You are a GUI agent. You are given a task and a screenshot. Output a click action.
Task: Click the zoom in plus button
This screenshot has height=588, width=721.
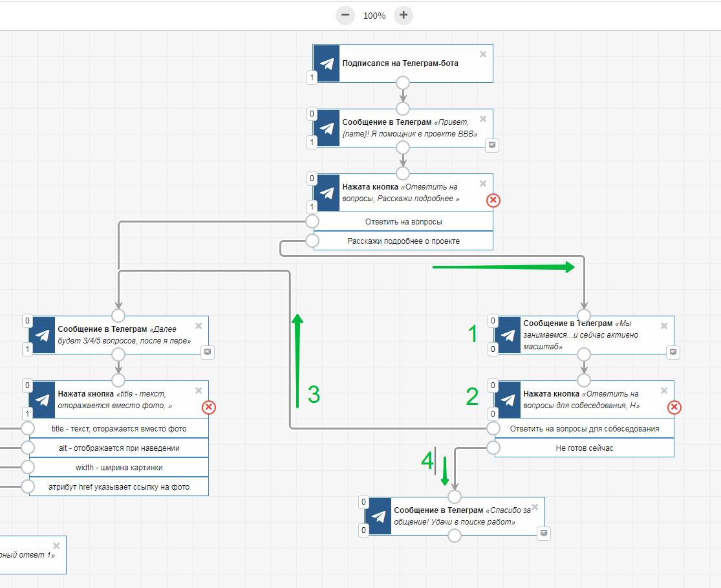pyautogui.click(x=403, y=15)
